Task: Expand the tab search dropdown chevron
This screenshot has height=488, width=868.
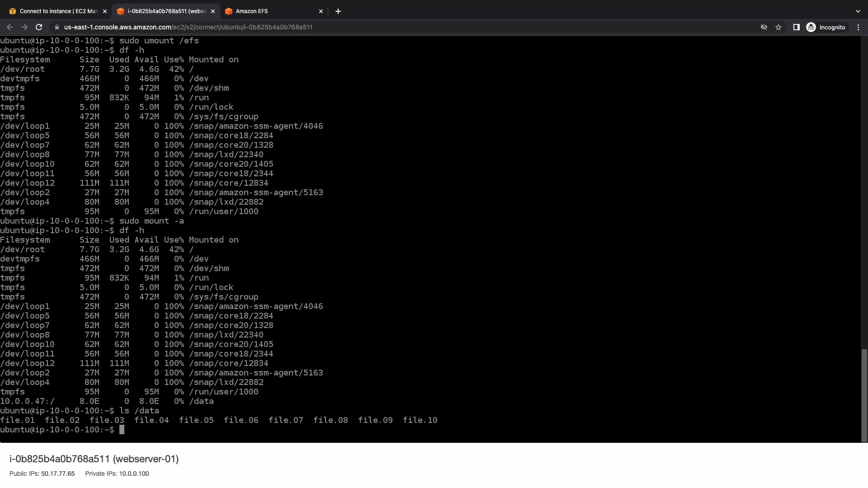Action: point(858,11)
